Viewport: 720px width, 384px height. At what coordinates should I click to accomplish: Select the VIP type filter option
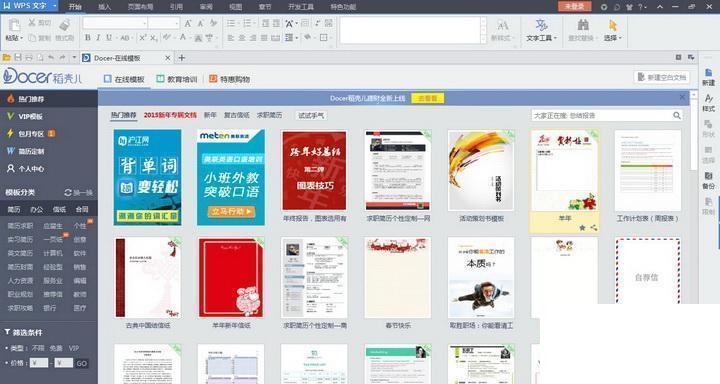(x=74, y=348)
